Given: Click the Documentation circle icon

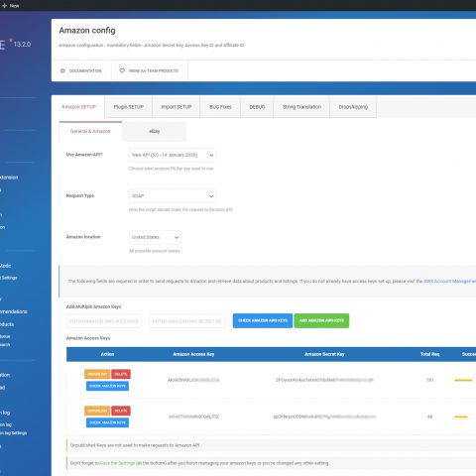Looking at the screenshot, I should tap(62, 70).
